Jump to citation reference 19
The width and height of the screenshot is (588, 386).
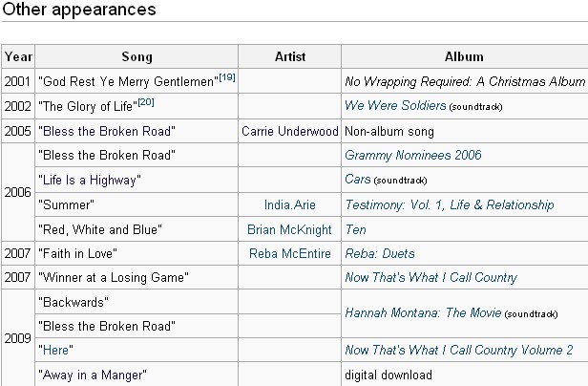coord(227,77)
